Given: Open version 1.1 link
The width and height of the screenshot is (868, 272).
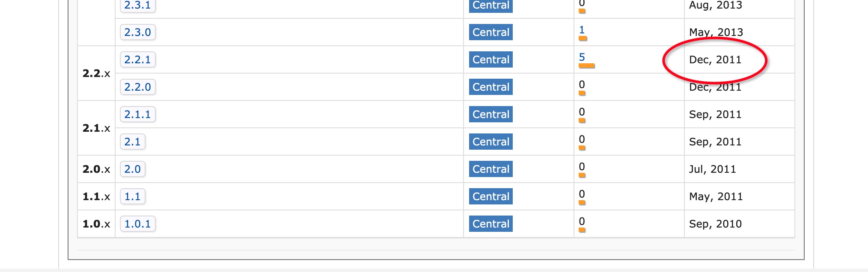Looking at the screenshot, I should click(132, 196).
